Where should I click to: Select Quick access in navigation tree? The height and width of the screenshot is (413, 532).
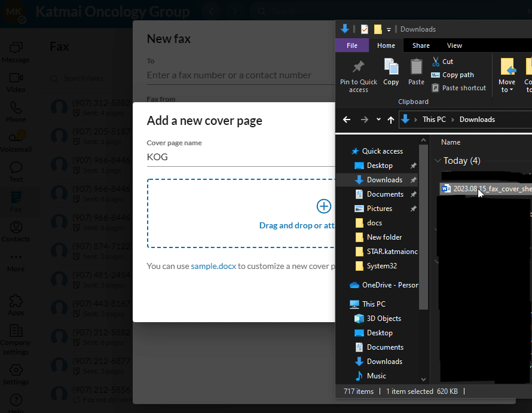coord(382,151)
